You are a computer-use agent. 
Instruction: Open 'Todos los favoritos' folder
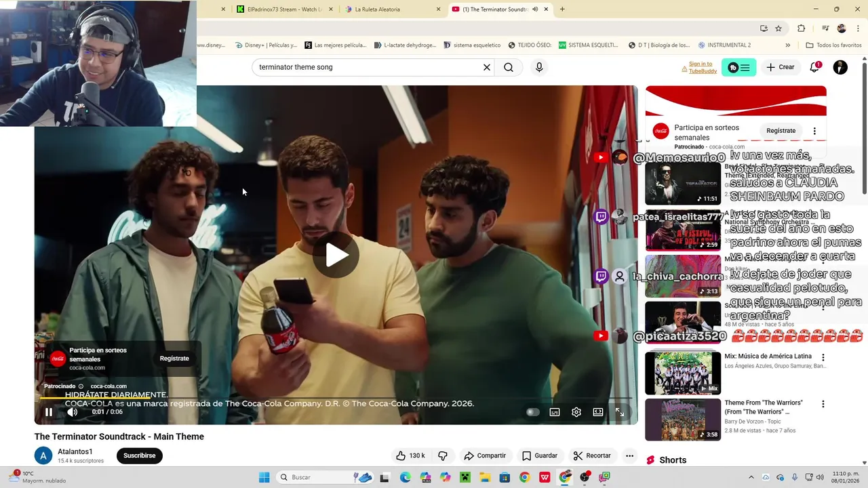coord(833,45)
